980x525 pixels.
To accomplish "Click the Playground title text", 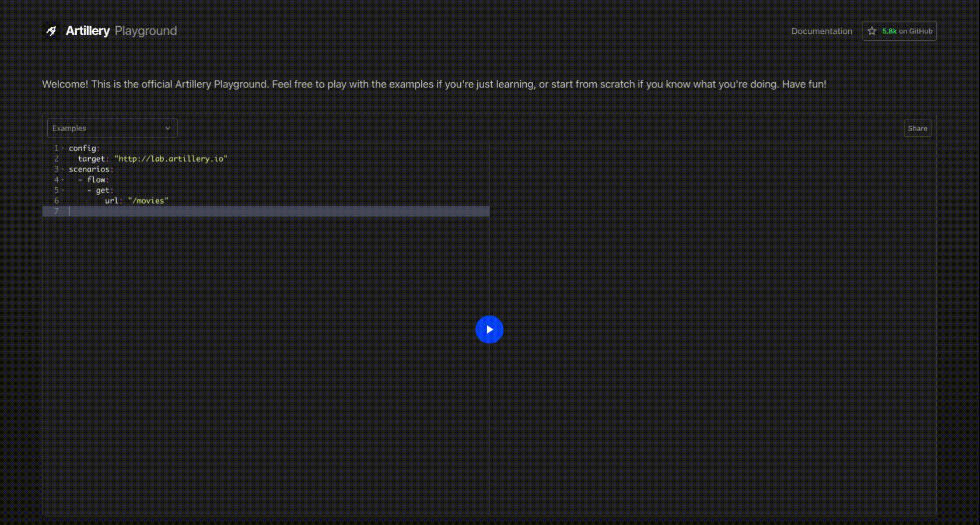I will pyautogui.click(x=146, y=31).
